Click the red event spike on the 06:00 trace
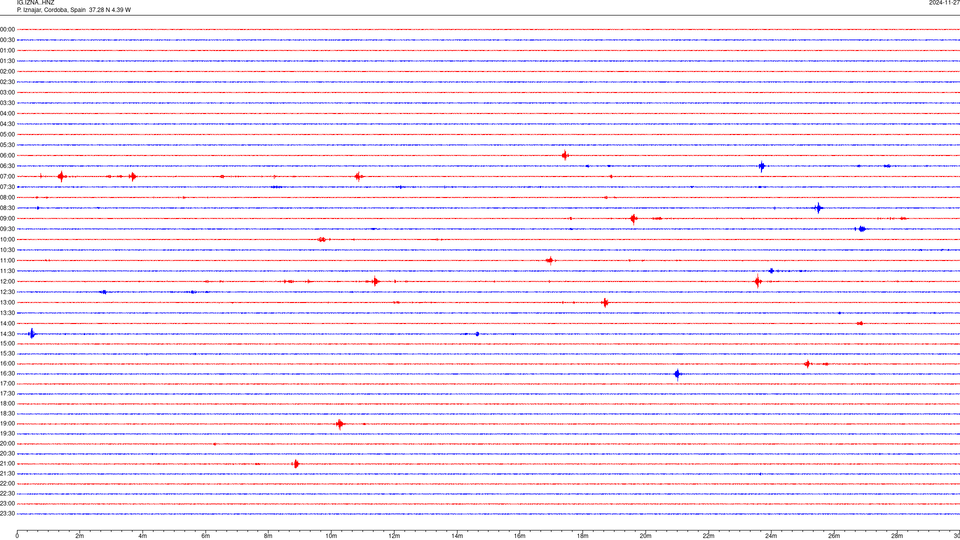 (565, 156)
